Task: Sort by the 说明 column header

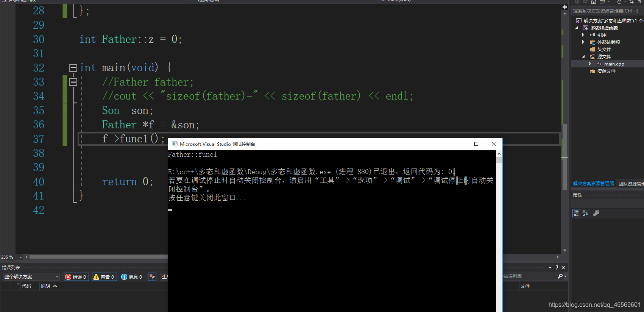Action: coord(45,286)
